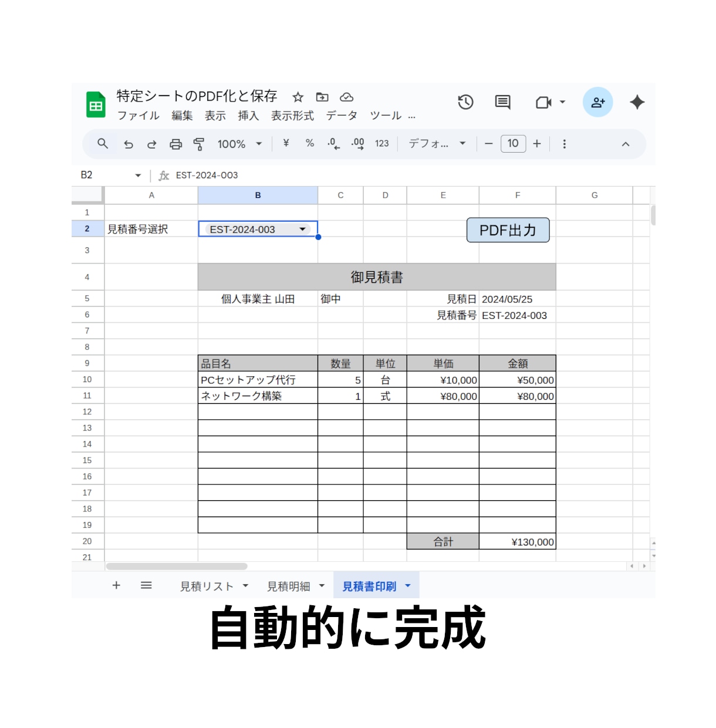Open the 挿入 menu

(x=248, y=116)
